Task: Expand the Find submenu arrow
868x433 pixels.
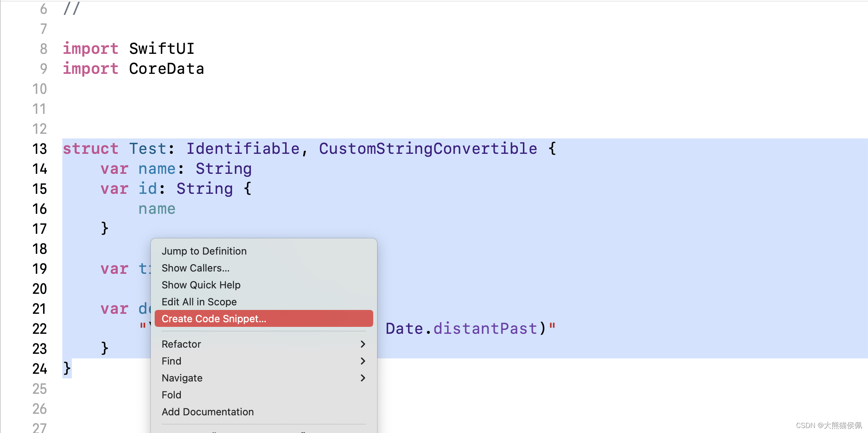Action: pyautogui.click(x=363, y=361)
